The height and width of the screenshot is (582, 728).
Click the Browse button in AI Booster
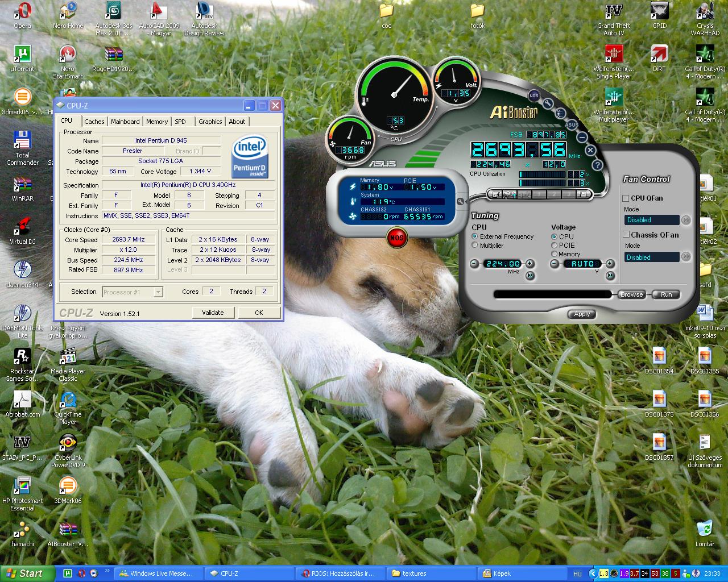tap(631, 294)
